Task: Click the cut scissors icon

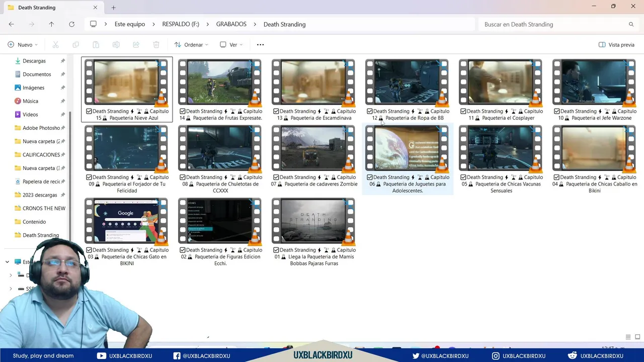Action: click(55, 45)
